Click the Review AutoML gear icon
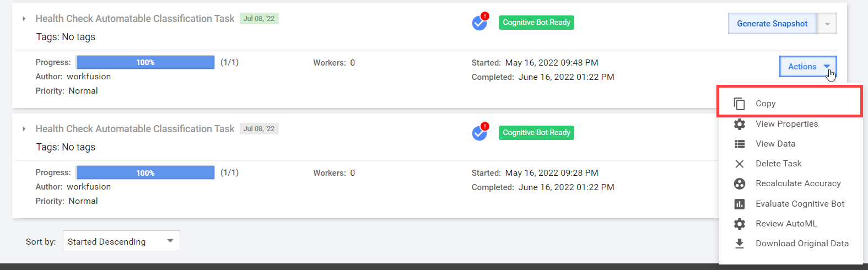The image size is (868, 270). [x=740, y=224]
